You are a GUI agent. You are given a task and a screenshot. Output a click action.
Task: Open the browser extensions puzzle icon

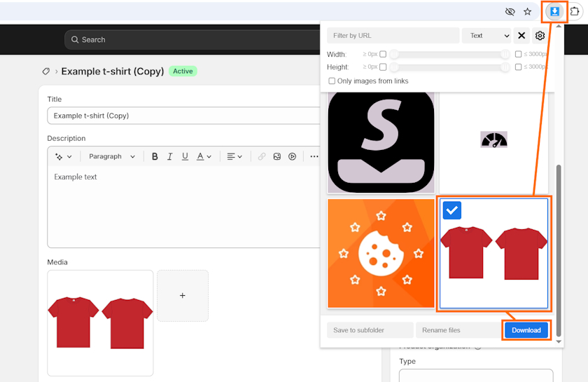[x=574, y=12]
